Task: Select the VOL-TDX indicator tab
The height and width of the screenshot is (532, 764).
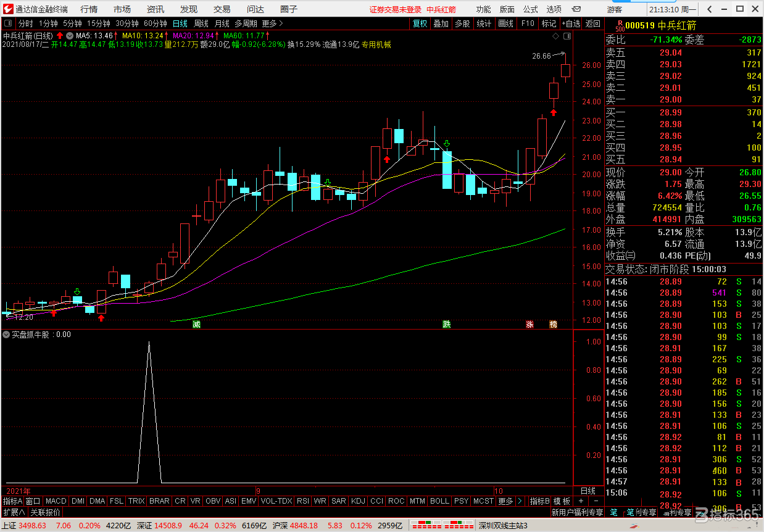Action: tap(276, 501)
